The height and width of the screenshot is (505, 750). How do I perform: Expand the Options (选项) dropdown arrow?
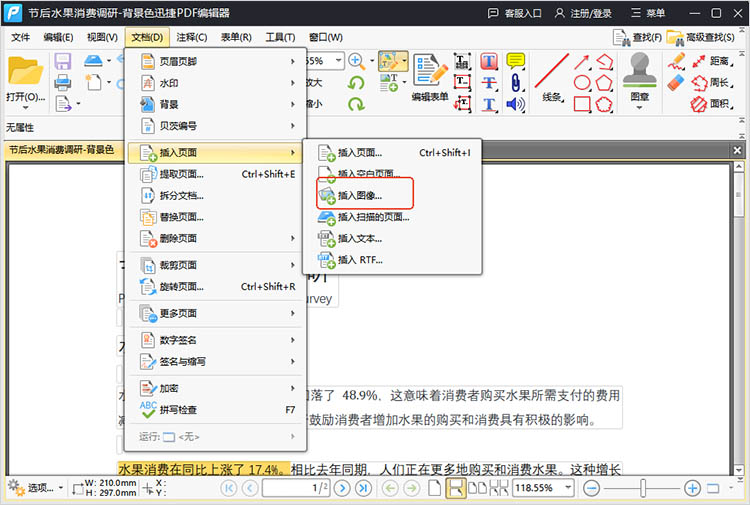click(x=61, y=488)
